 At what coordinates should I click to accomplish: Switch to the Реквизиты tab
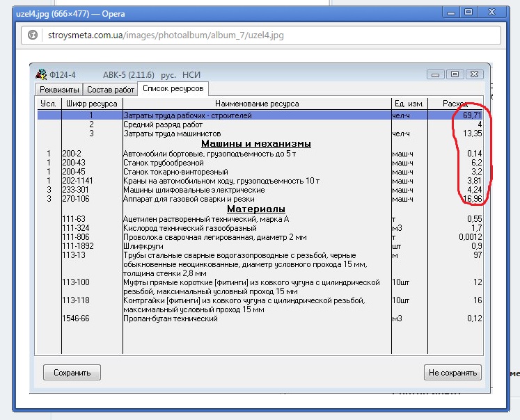[x=58, y=89]
